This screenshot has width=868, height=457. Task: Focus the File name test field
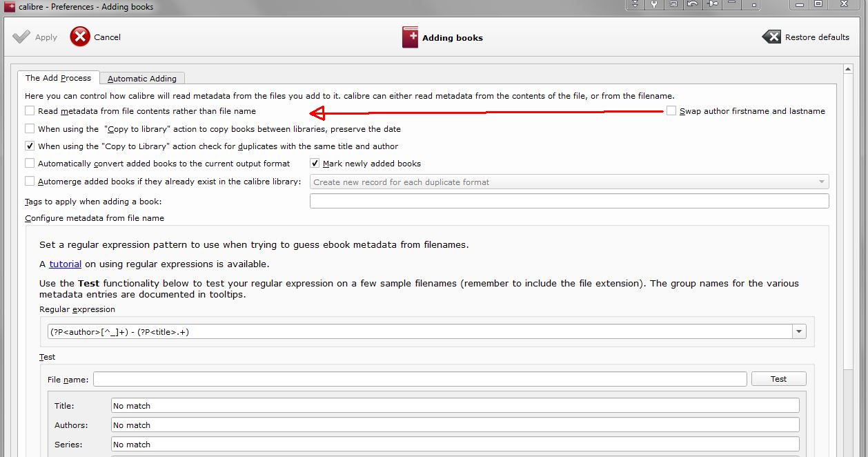[x=420, y=379]
